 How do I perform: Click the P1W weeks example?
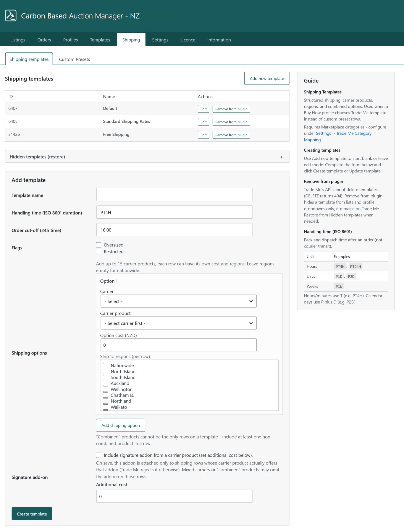339,286
